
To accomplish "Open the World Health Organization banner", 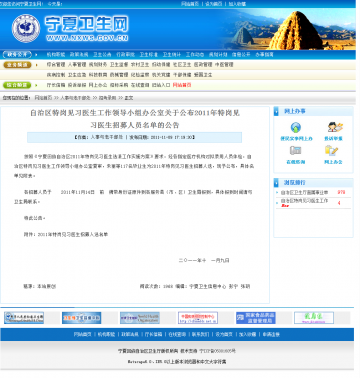I will (140, 318).
